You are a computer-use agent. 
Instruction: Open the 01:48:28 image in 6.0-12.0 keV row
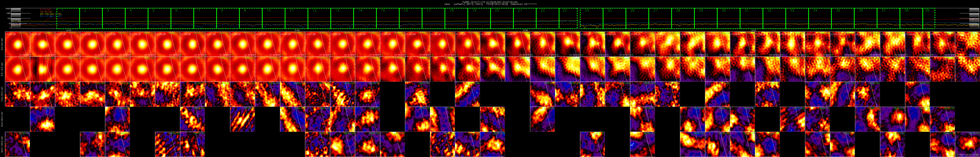pyautogui.click(x=493, y=69)
